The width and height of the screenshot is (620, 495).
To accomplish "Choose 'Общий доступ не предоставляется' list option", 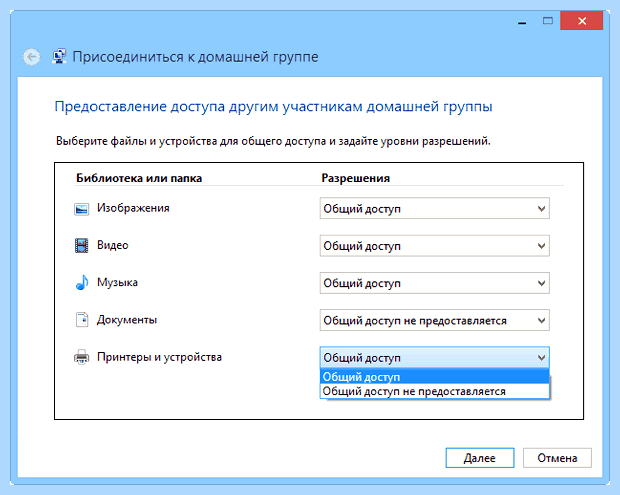I will [x=435, y=391].
